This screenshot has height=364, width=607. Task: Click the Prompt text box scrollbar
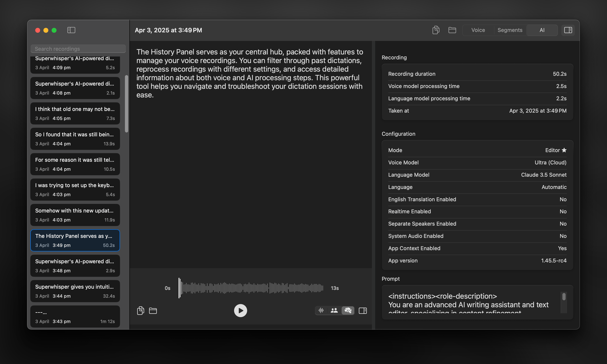tap(564, 297)
